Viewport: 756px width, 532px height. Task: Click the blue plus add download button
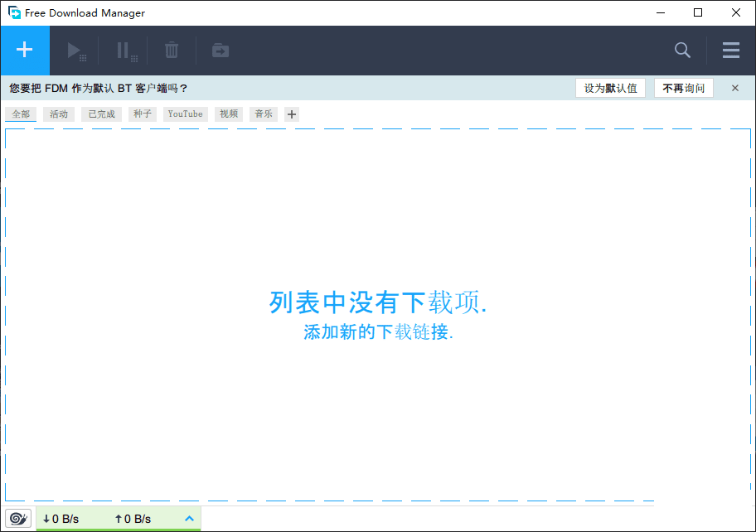point(25,50)
